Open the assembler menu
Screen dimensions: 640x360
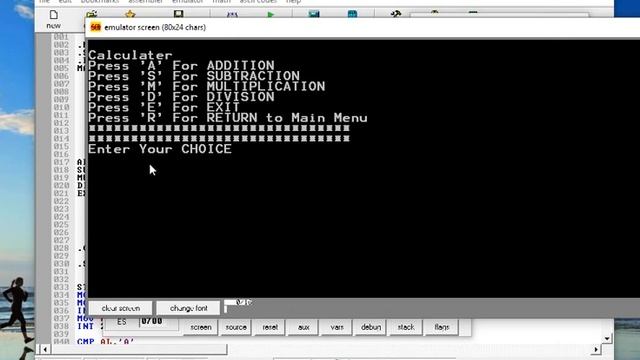click(146, 2)
